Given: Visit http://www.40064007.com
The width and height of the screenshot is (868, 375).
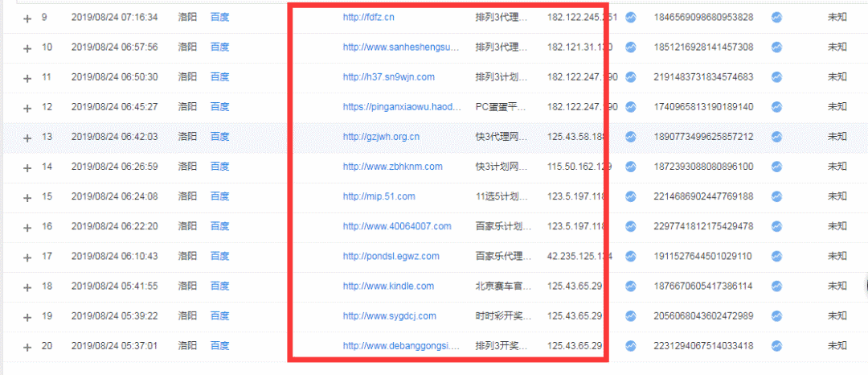Looking at the screenshot, I should click(397, 226).
